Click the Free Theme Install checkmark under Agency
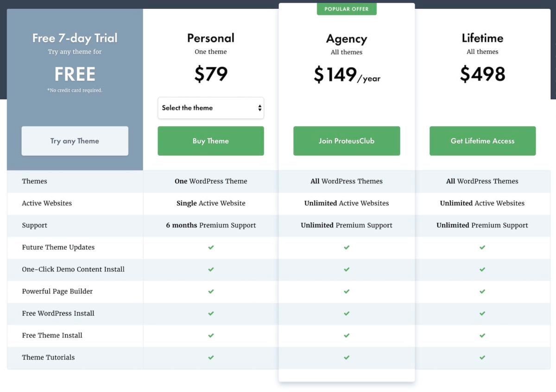 click(x=347, y=336)
